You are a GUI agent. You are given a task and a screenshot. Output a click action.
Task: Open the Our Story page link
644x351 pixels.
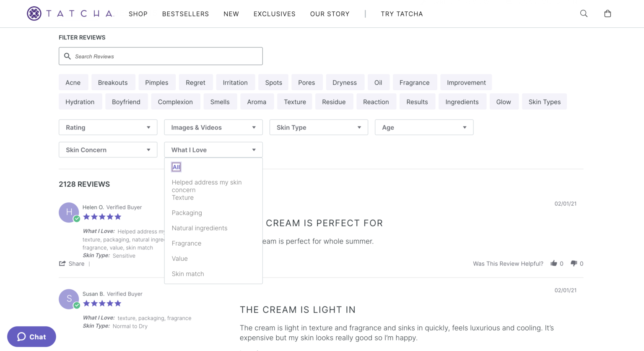coord(330,14)
